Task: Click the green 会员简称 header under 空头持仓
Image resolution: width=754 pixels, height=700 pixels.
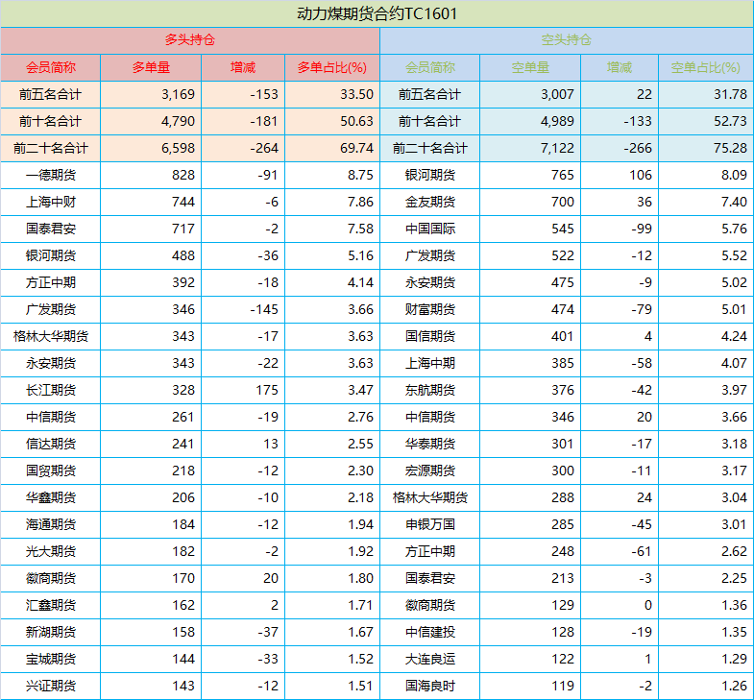Action: pyautogui.click(x=430, y=67)
